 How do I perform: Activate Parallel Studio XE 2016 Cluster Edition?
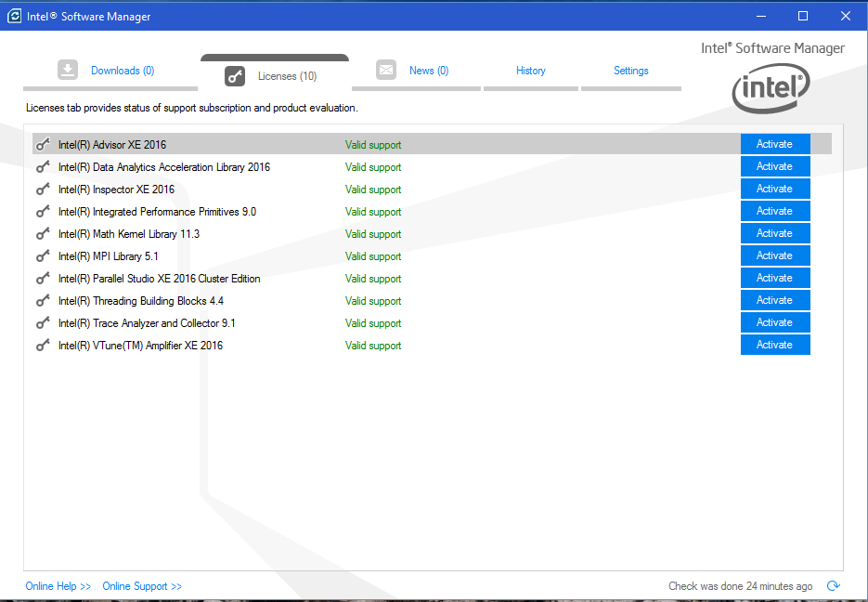click(775, 278)
